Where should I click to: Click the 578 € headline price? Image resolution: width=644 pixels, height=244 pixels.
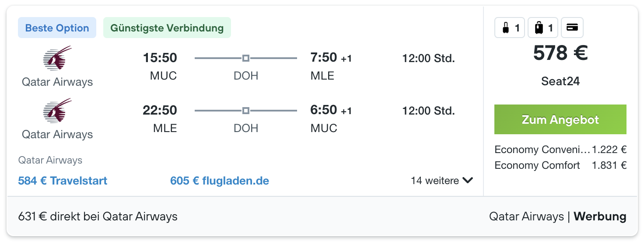click(560, 53)
